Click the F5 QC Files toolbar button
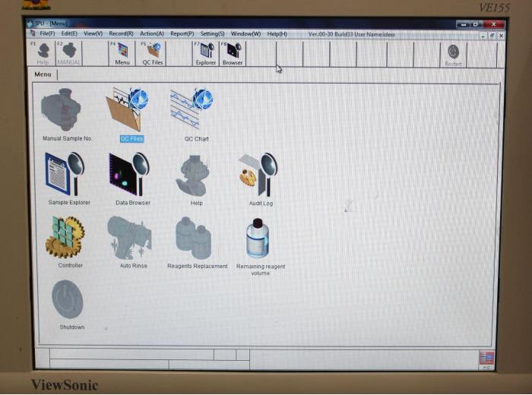532x395 pixels. (x=152, y=53)
